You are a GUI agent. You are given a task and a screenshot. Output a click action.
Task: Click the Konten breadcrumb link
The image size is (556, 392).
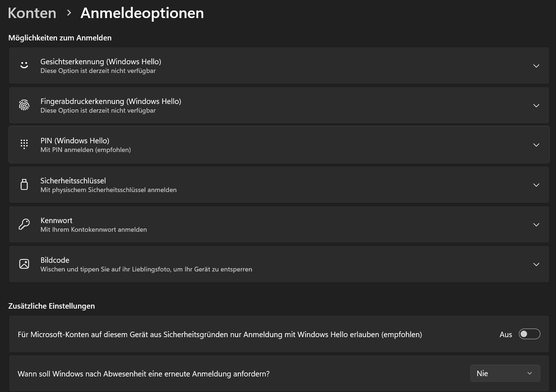[32, 13]
